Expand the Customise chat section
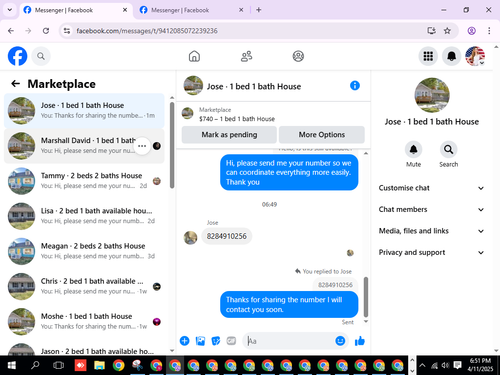Image resolution: width=500 pixels, height=375 pixels. point(431,188)
